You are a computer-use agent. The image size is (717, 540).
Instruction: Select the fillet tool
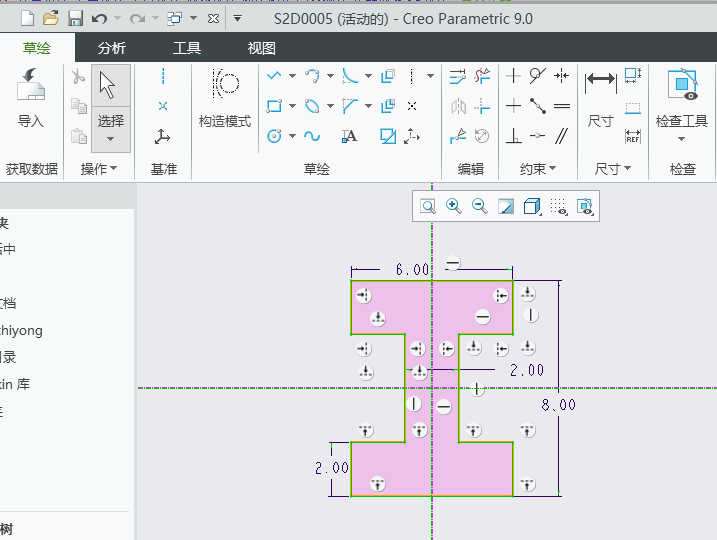click(350, 76)
